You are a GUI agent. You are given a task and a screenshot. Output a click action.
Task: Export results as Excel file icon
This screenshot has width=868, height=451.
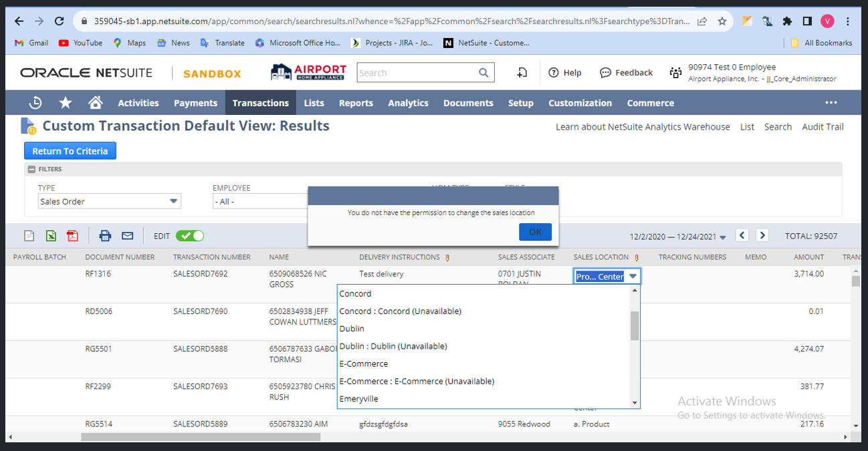[x=51, y=236]
